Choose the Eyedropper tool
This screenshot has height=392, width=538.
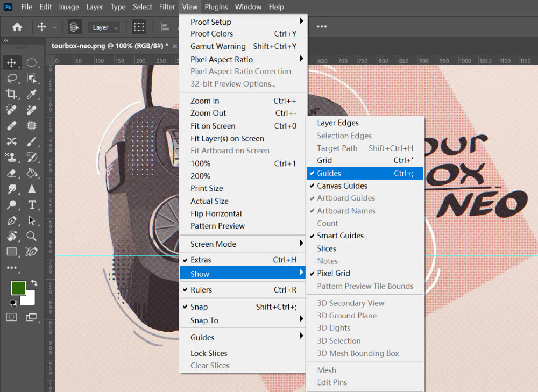pos(32,95)
